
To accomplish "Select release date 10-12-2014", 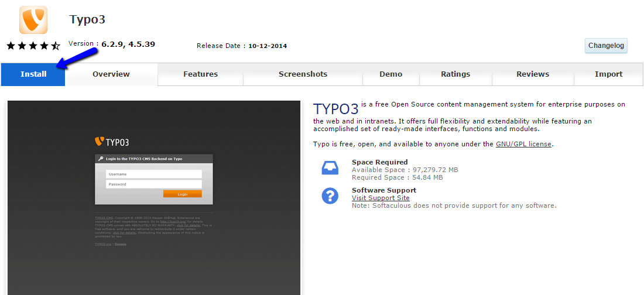I will 268,46.
